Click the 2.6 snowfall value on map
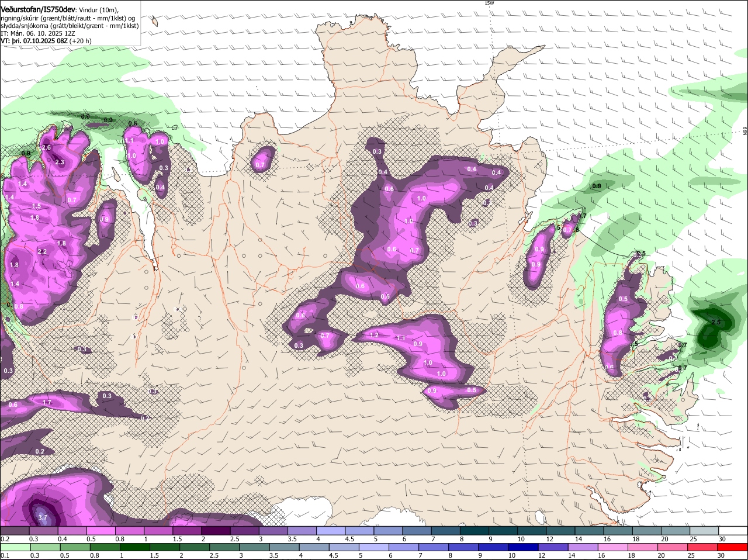Viewport: 748px width, 560px height. [47, 147]
